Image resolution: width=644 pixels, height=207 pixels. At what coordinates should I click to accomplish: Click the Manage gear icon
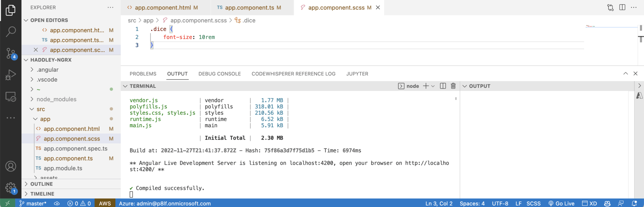pyautogui.click(x=11, y=188)
